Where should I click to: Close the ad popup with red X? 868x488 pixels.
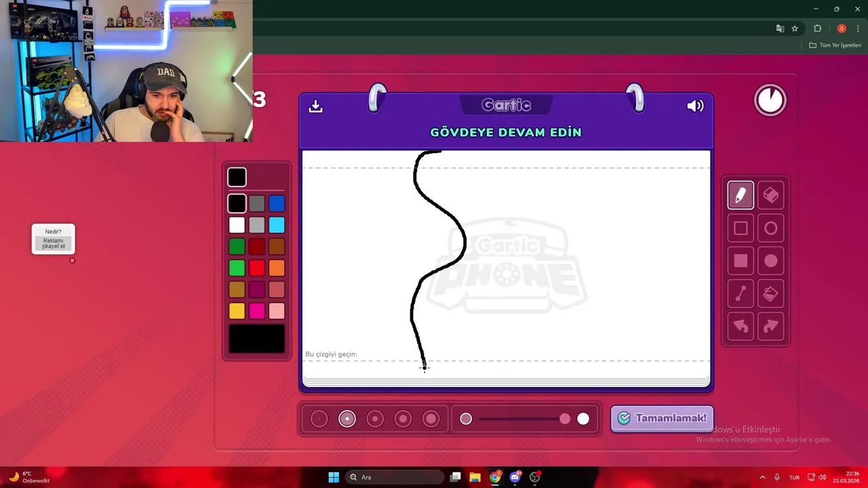coord(72,260)
